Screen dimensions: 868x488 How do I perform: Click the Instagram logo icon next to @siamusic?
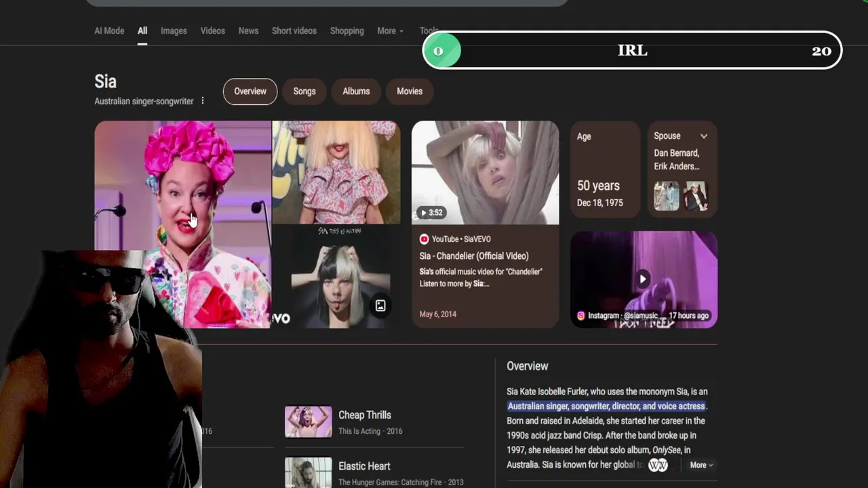pos(581,316)
